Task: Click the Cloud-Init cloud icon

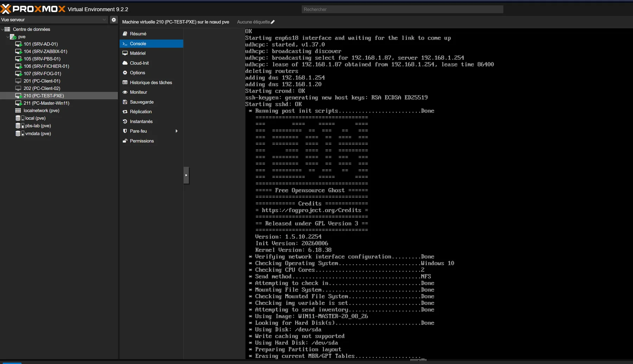Action: coord(125,63)
